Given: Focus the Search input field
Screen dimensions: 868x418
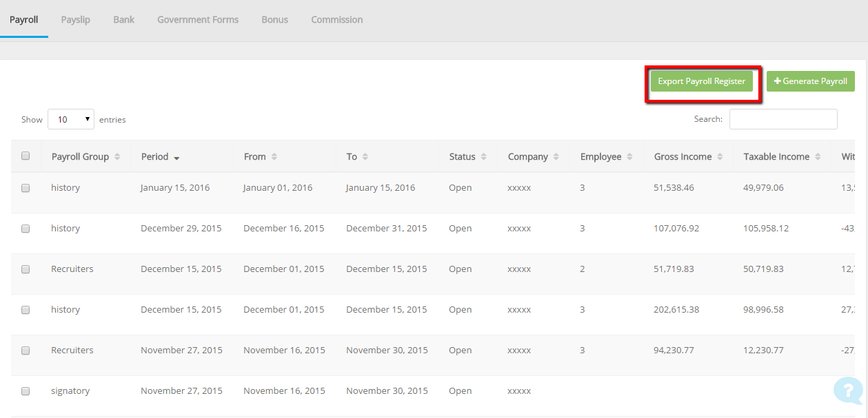Looking at the screenshot, I should pyautogui.click(x=783, y=119).
